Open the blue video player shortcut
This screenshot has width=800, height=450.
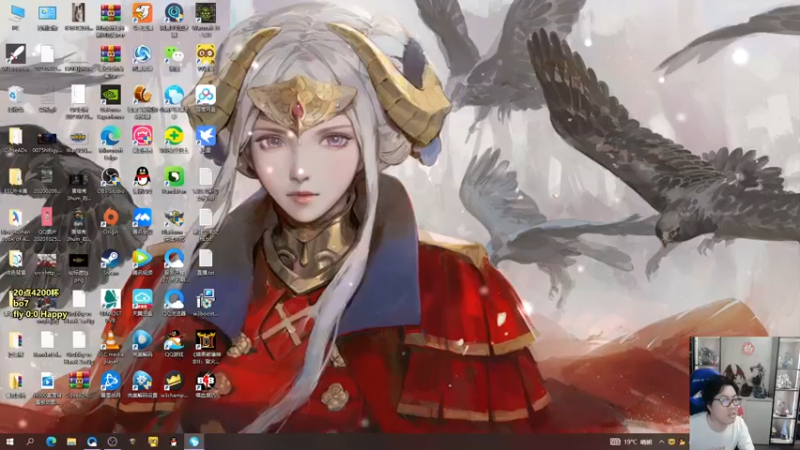click(142, 340)
